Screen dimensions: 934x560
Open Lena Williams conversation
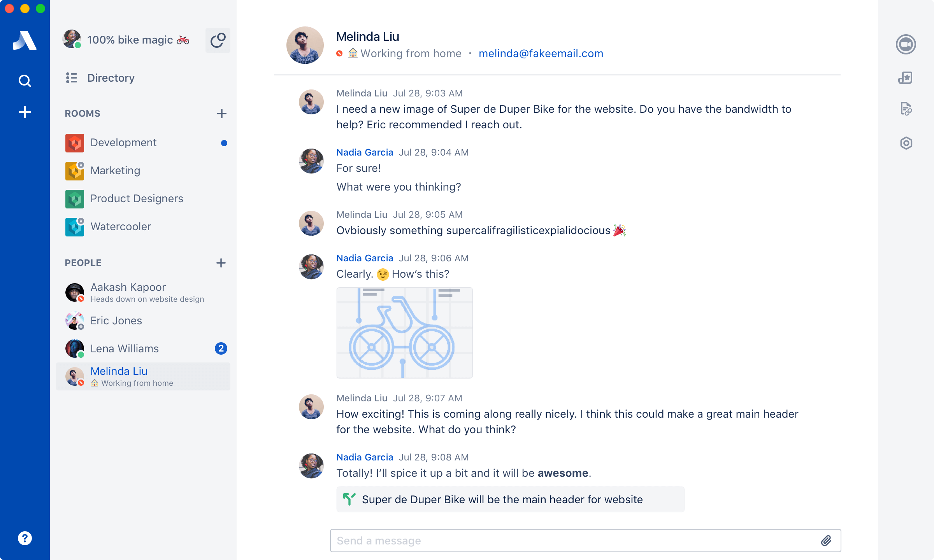pos(125,348)
